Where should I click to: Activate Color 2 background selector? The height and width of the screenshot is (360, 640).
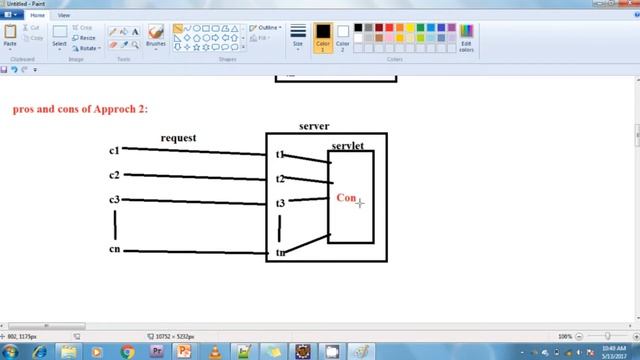point(342,38)
